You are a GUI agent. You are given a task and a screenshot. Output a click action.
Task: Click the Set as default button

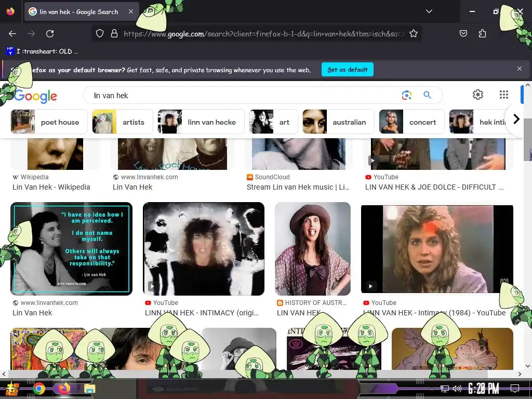coord(348,70)
